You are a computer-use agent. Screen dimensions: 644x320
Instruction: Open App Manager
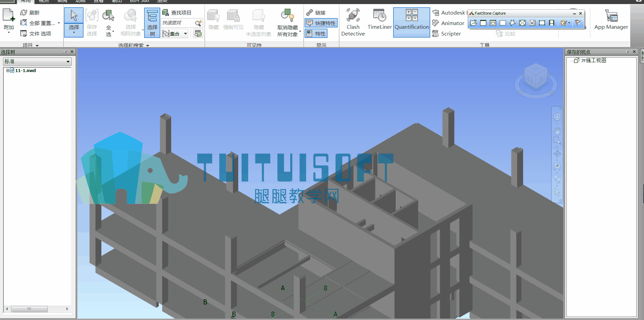(x=611, y=20)
